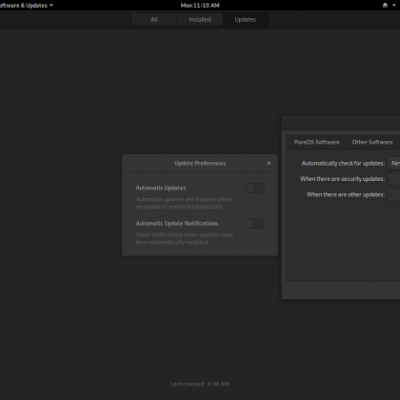Image resolution: width=400 pixels, height=400 pixels.
Task: Open the PureOS Software tab
Action: (317, 142)
